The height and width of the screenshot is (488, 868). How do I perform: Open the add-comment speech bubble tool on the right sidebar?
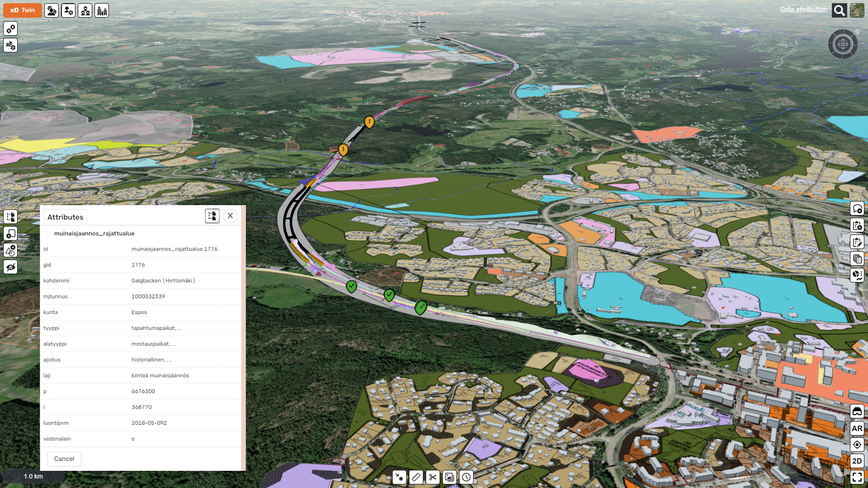858,209
